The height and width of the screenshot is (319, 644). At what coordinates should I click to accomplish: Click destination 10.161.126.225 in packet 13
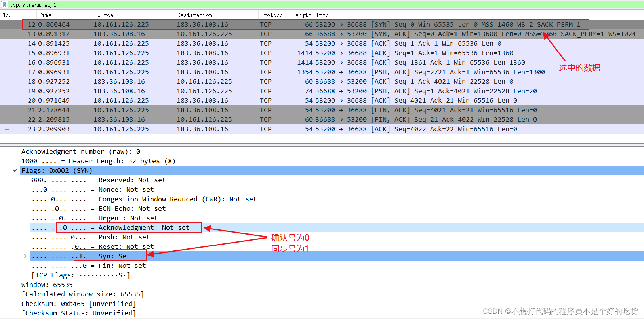tap(204, 34)
